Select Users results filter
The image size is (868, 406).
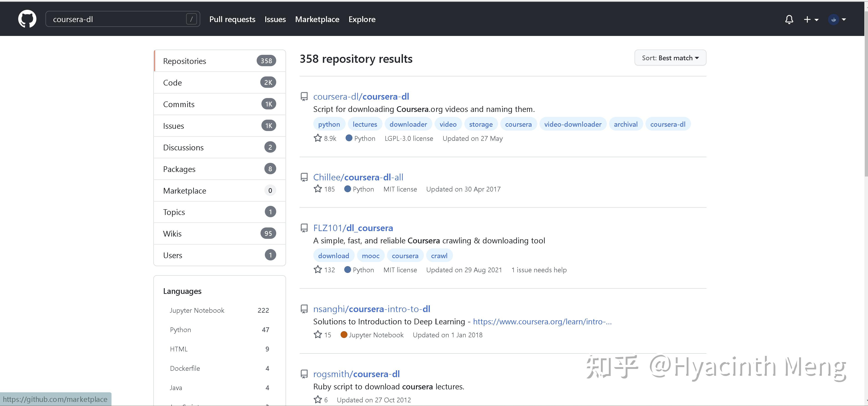220,255
